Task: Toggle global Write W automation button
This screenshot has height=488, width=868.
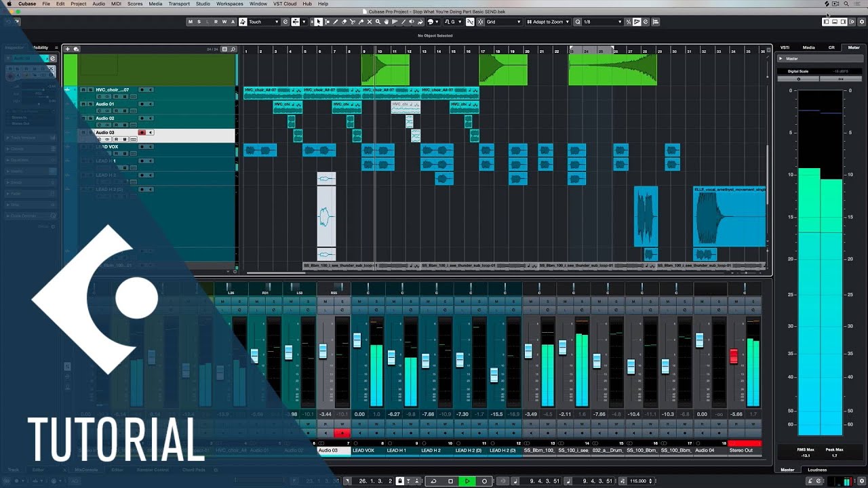Action: pyautogui.click(x=224, y=22)
